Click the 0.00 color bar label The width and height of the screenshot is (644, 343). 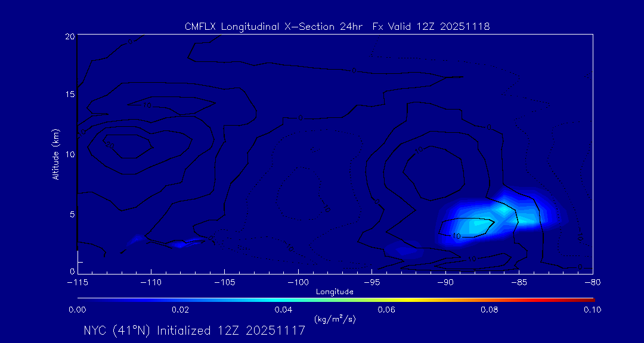tap(78, 310)
